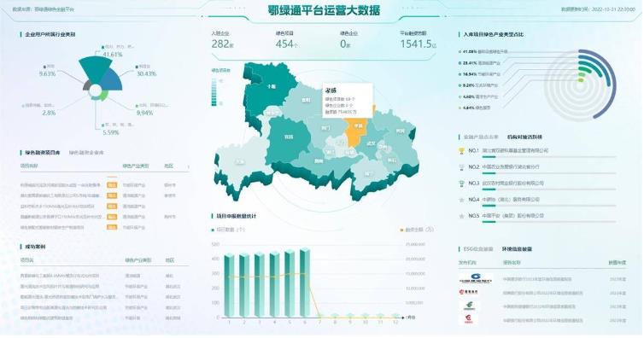Switch to the 绿色融资企业库 tab
The height and width of the screenshot is (338, 644).
tap(86, 153)
